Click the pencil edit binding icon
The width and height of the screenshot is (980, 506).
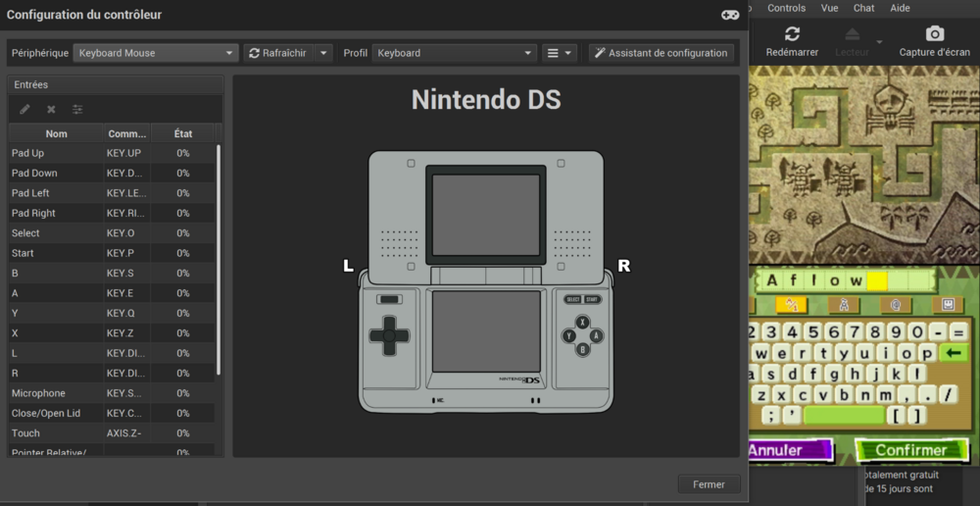[x=25, y=110]
